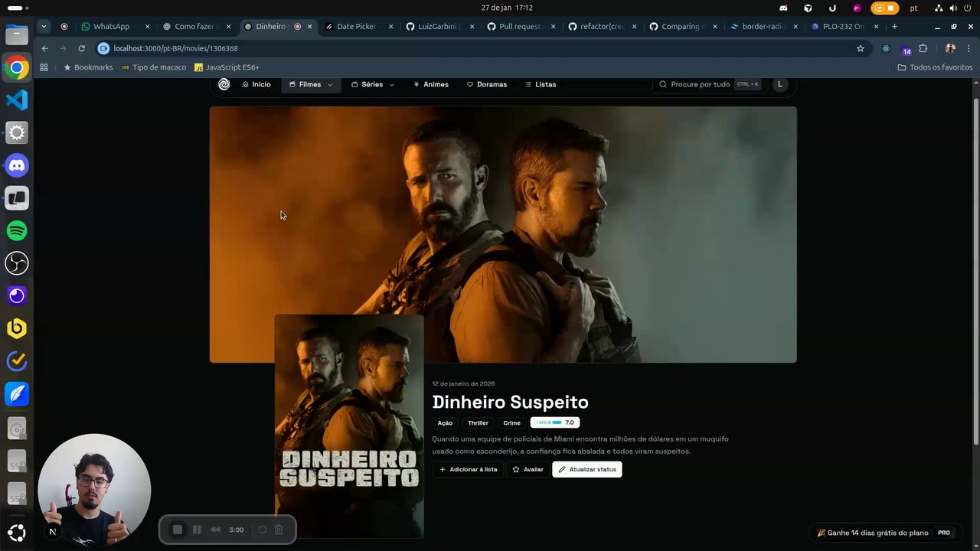Click the site logo in the navbar

coord(224,84)
